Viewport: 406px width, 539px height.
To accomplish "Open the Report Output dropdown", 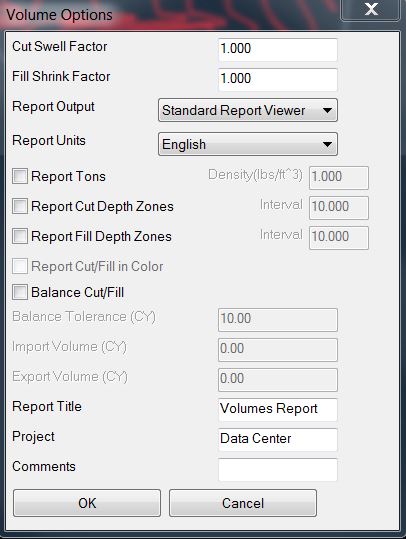I will click(x=248, y=110).
